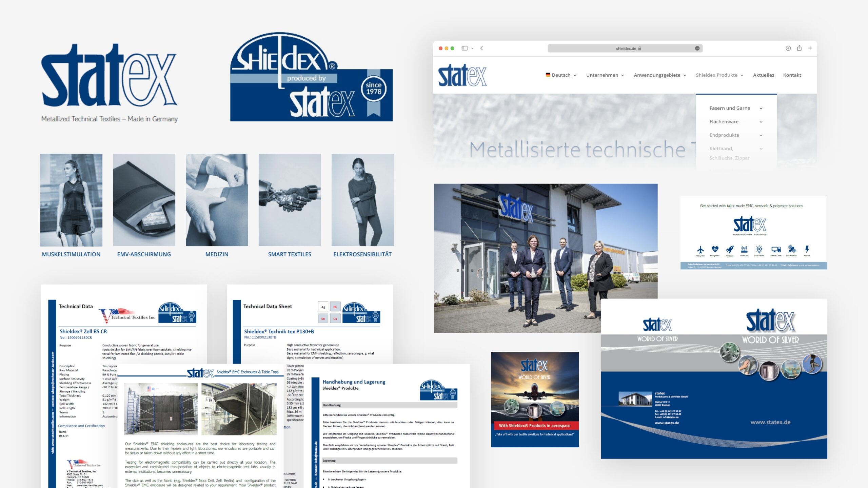This screenshot has height=488, width=868.
Task: Open the sidebar options chevron in Safari
Action: tap(472, 48)
